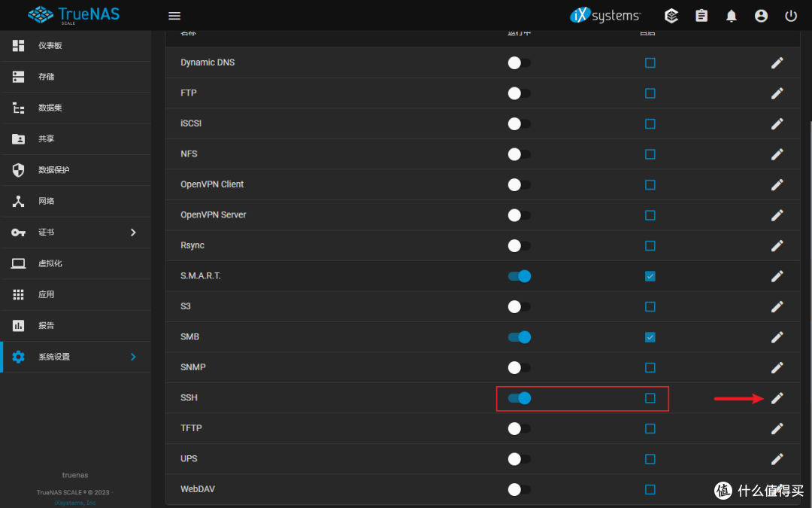Click the power options icon top right

(x=790, y=15)
